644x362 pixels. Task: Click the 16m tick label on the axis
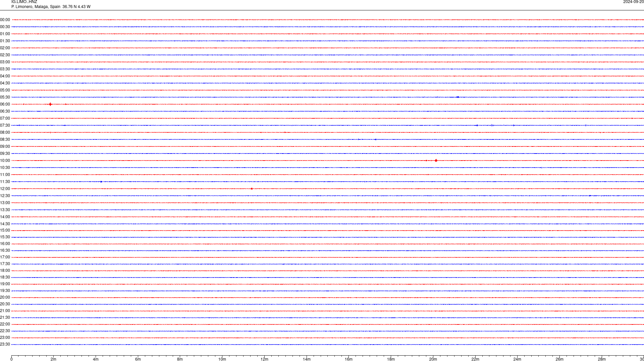pos(348,359)
